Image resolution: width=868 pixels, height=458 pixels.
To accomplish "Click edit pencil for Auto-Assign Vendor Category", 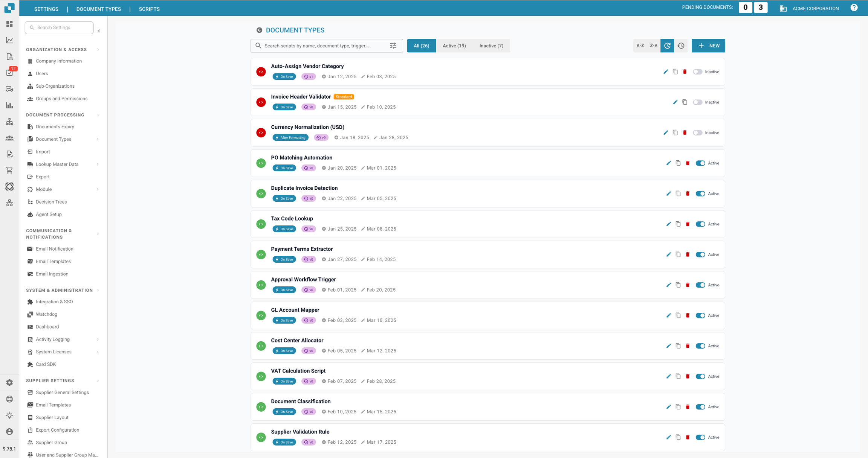I will click(x=665, y=72).
